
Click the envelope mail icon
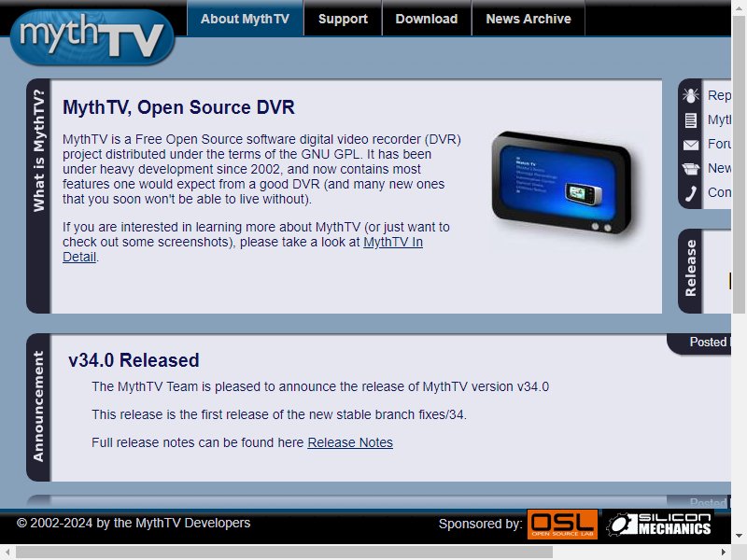pos(691,145)
